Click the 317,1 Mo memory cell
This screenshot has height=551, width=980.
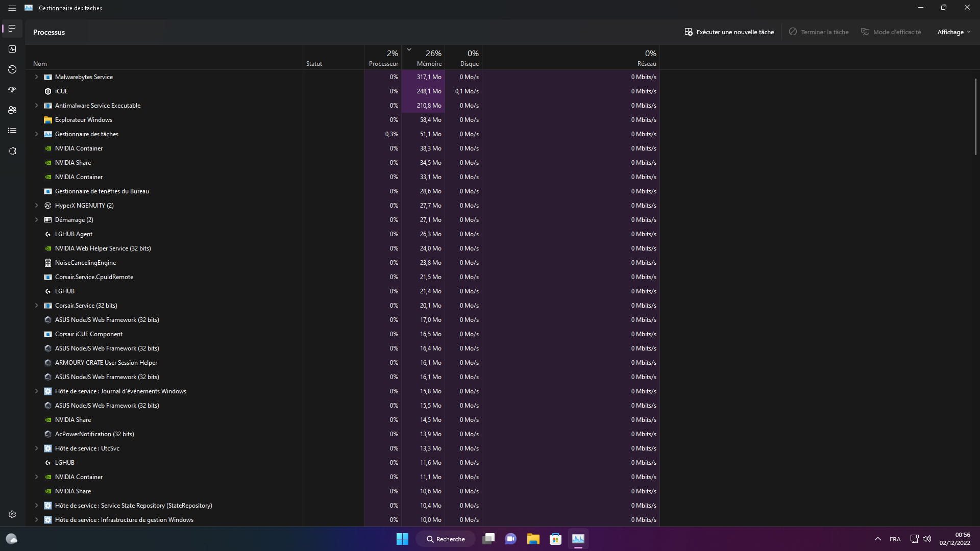click(x=423, y=77)
